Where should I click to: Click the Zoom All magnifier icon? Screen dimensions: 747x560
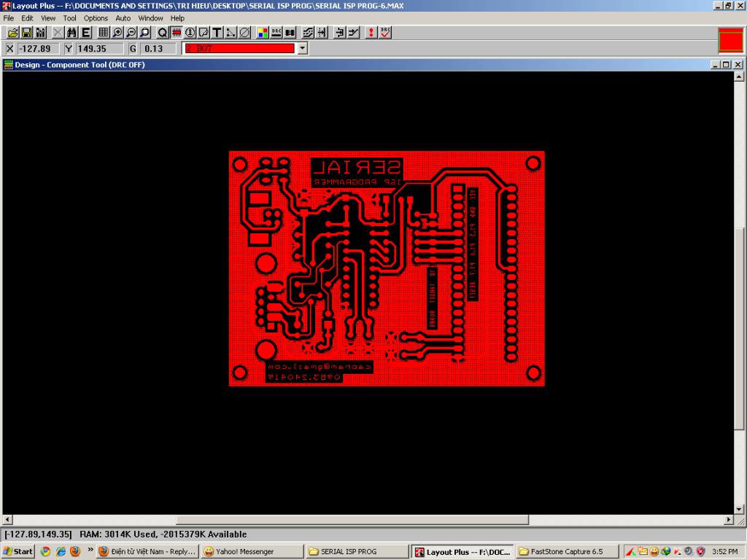(x=145, y=32)
